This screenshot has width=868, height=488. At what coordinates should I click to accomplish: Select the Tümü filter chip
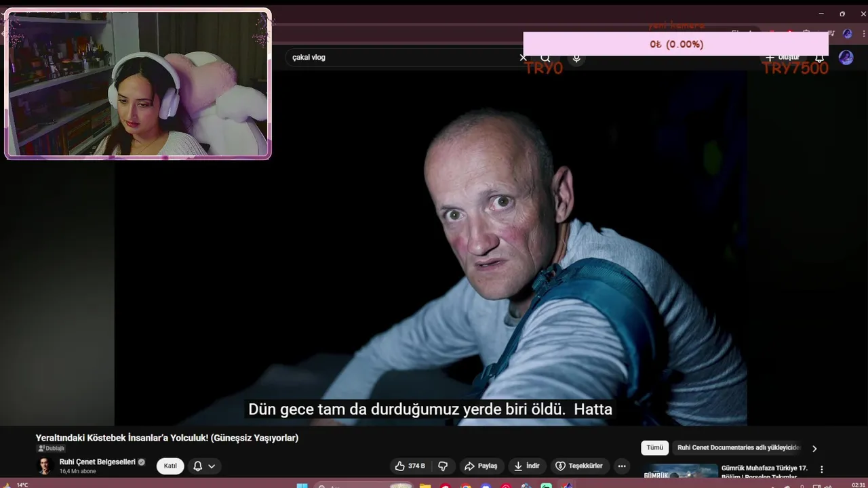click(x=654, y=447)
